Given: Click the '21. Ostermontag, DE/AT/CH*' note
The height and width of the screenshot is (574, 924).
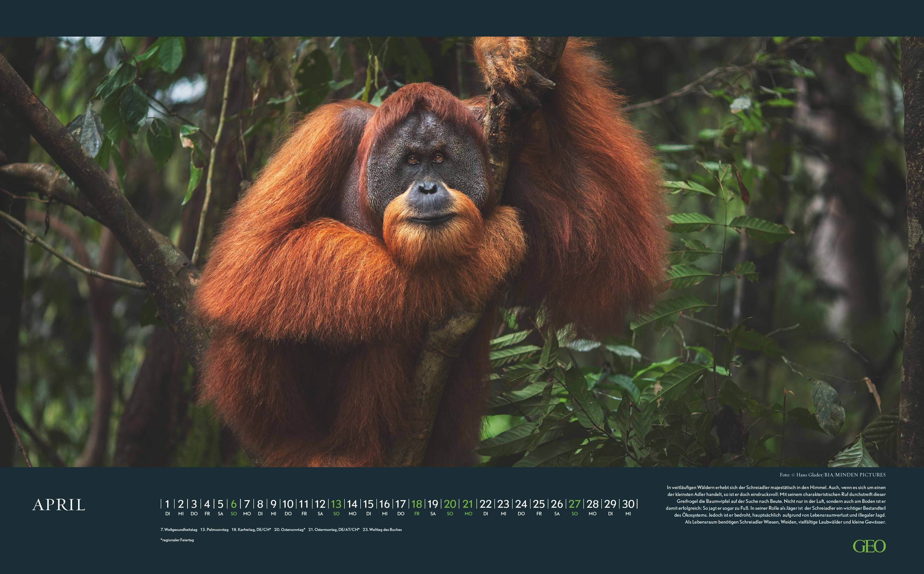Looking at the screenshot, I should coord(334,530).
